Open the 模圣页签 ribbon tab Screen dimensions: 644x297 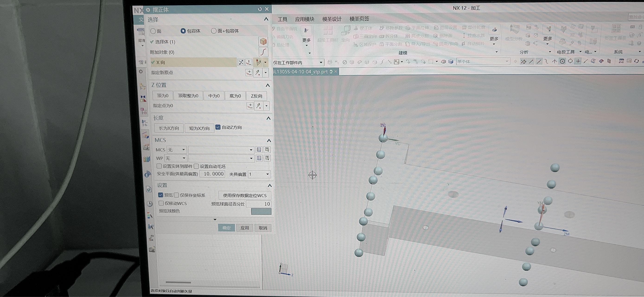click(359, 19)
